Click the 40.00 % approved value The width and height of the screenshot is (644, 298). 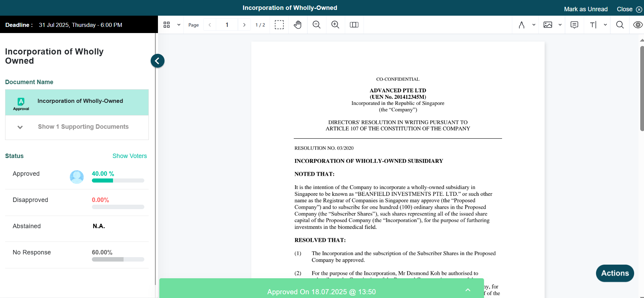pos(103,174)
